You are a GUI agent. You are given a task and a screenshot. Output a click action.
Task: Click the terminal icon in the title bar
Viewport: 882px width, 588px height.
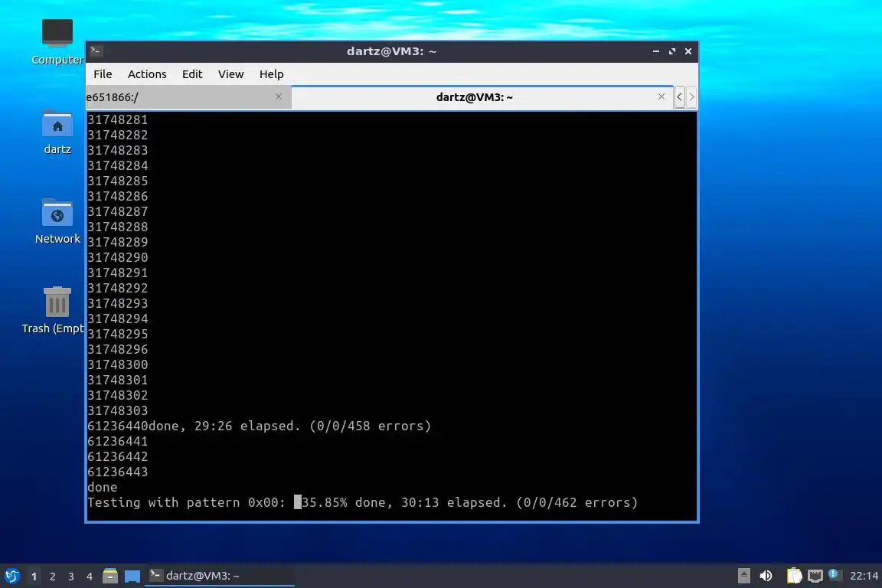click(96, 51)
